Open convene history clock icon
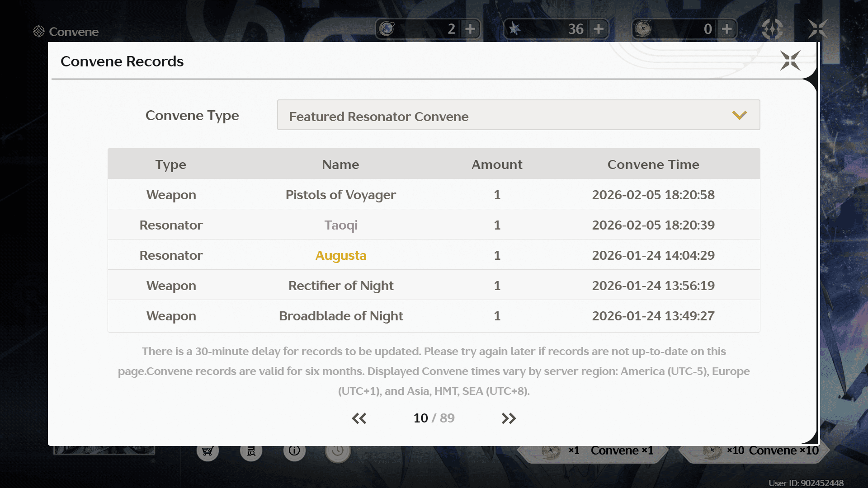868x488 pixels. [338, 451]
